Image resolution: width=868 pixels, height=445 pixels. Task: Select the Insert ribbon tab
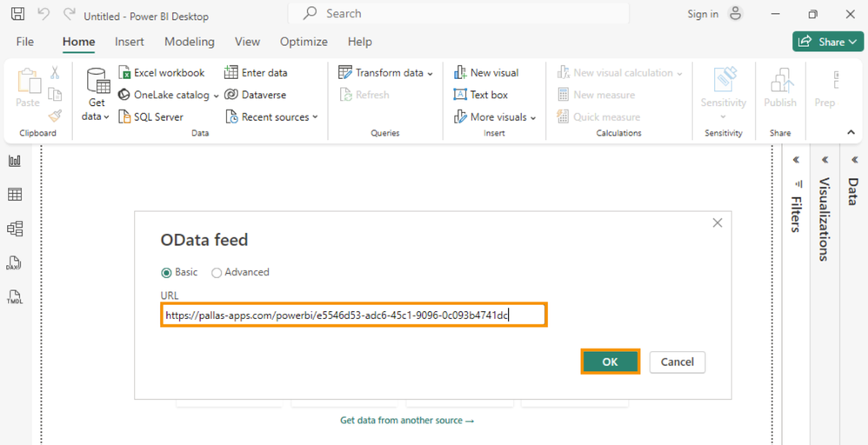click(130, 42)
